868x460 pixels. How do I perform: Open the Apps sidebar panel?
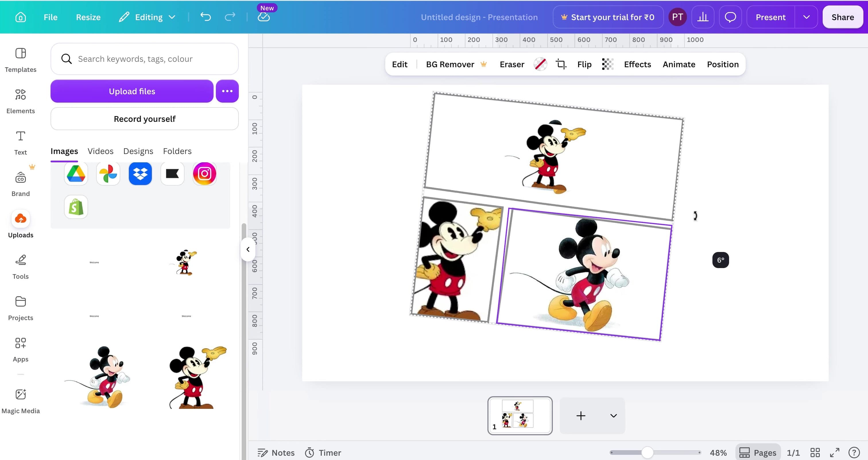(21, 350)
